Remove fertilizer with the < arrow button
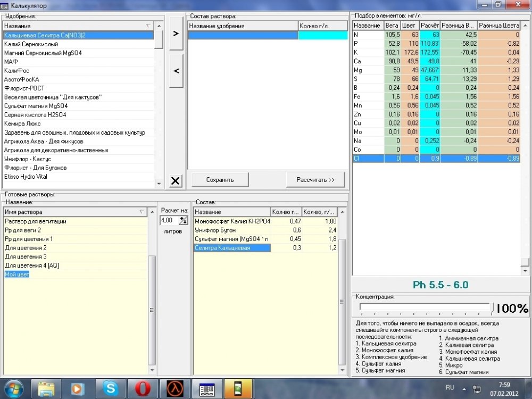 click(x=176, y=71)
